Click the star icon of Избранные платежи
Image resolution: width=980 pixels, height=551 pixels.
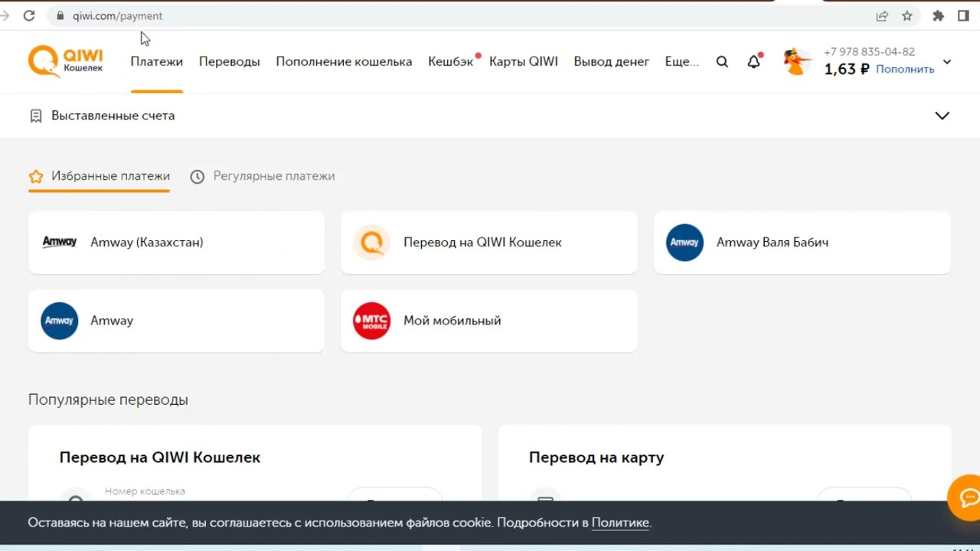pos(36,177)
